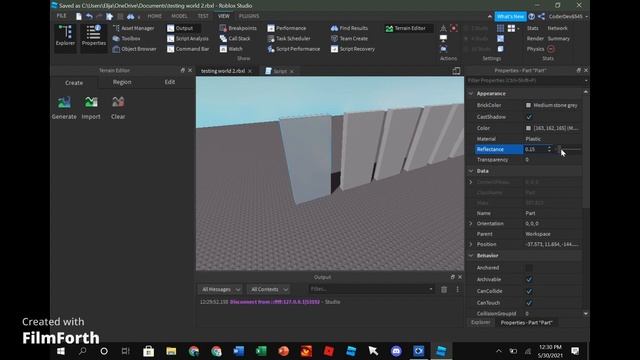Expand the Position property
The image size is (640, 360).
[471, 244]
